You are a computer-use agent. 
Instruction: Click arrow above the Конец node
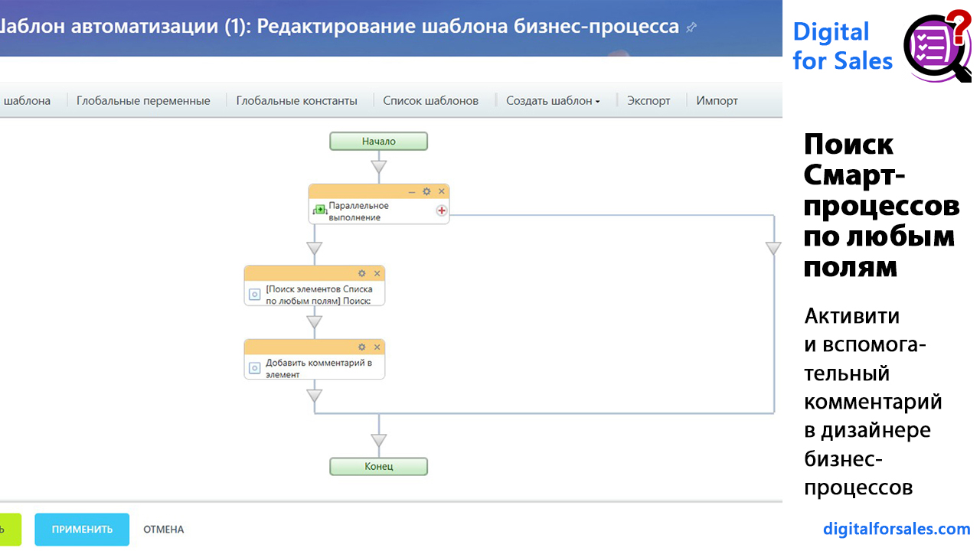click(379, 441)
